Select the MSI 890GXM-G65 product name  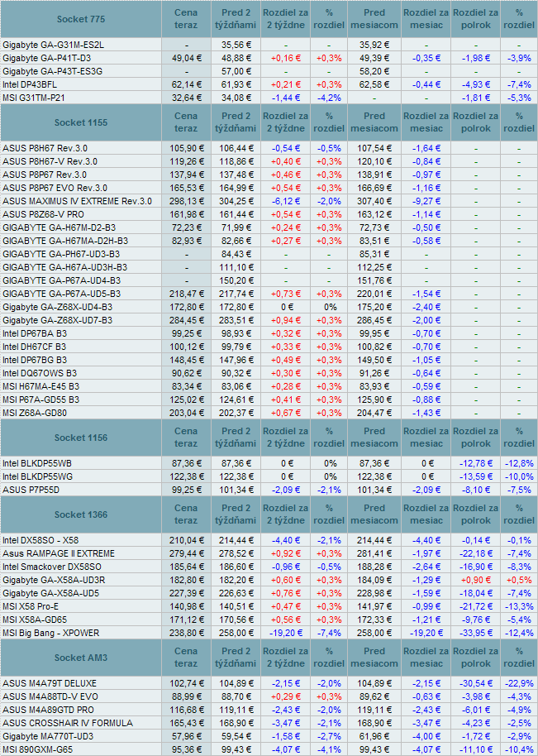37,749
